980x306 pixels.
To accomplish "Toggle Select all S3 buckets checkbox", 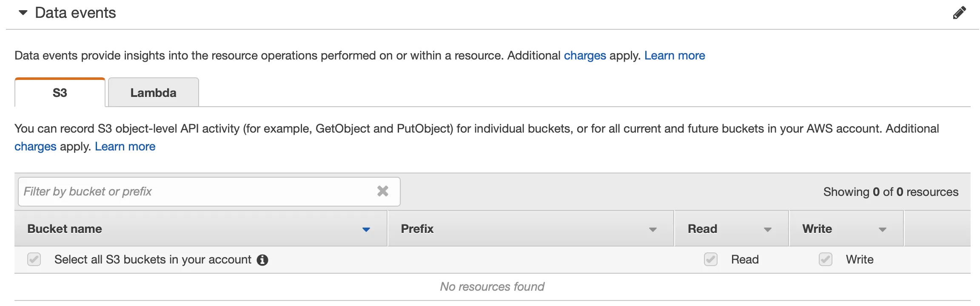I will pos(34,259).
